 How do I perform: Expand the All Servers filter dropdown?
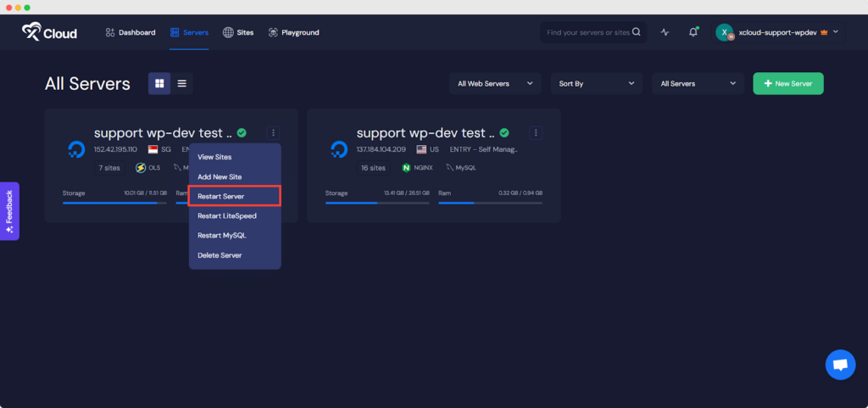click(x=698, y=84)
